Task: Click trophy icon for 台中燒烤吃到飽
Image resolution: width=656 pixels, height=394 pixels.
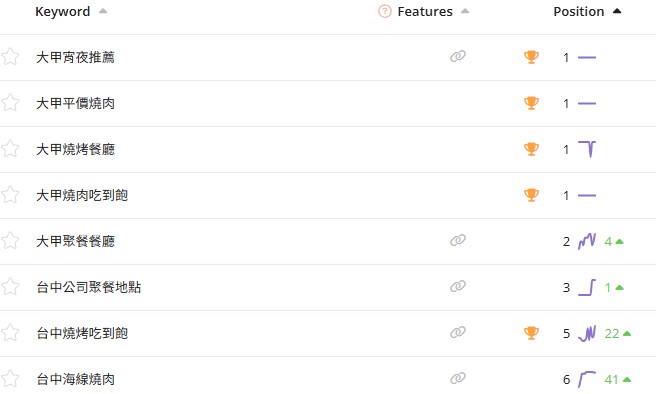Action: coord(531,333)
